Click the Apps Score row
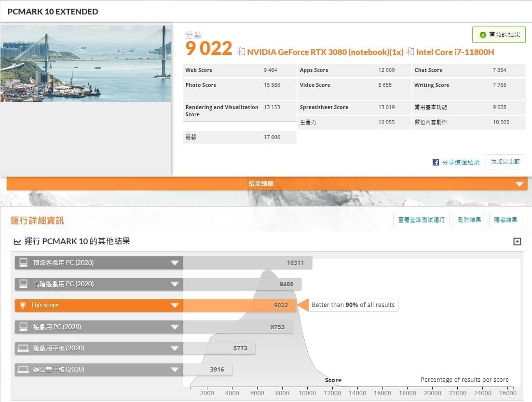The width and height of the screenshot is (532, 402). 354,70
